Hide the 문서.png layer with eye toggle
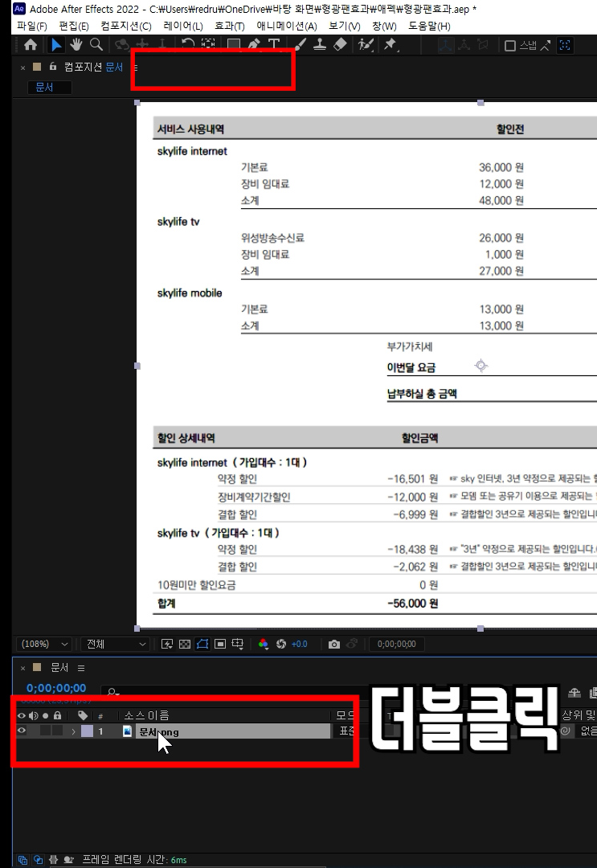 pyautogui.click(x=22, y=731)
